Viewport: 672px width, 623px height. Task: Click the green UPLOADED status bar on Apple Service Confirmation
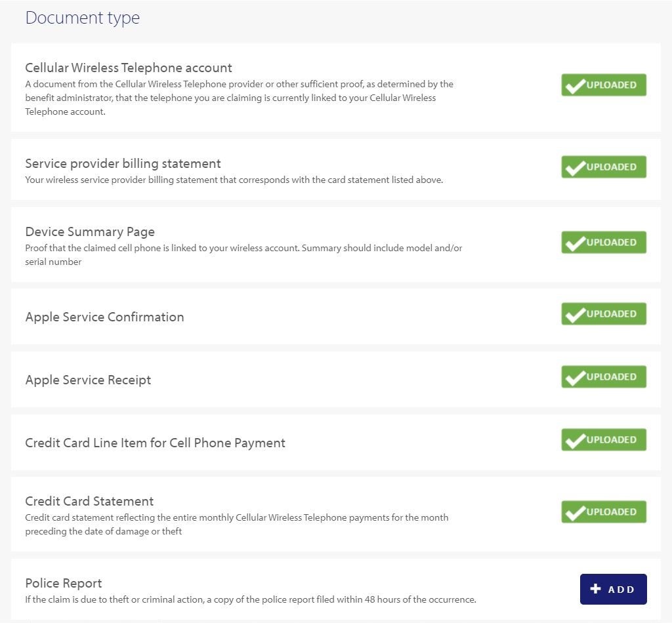[x=604, y=313]
